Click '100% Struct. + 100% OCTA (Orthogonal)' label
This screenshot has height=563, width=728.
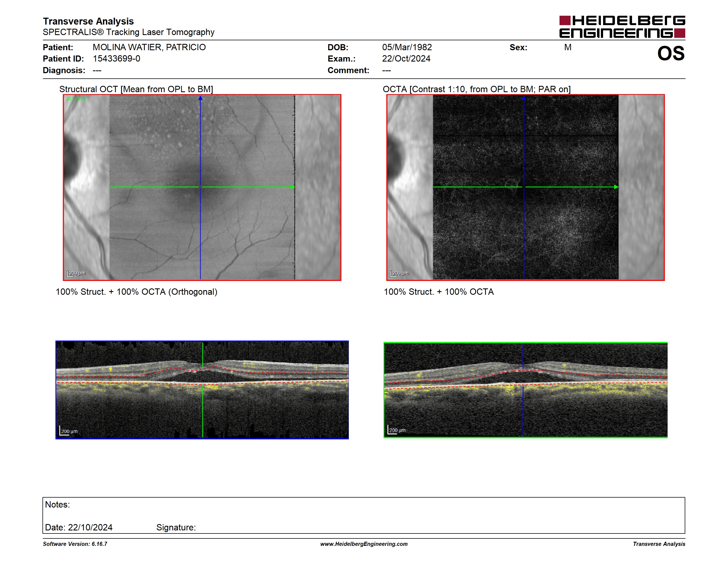point(136,292)
